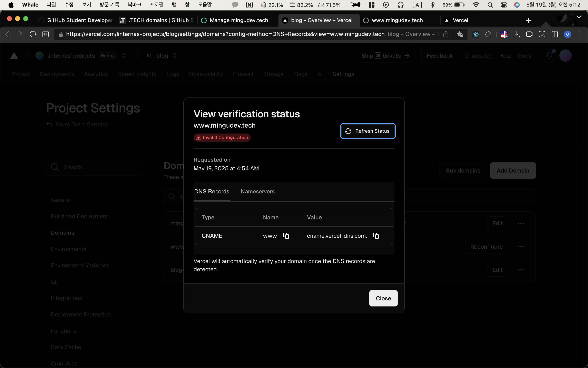Expand the tab list chevron
The height and width of the screenshot is (368, 588).
[x=579, y=17]
